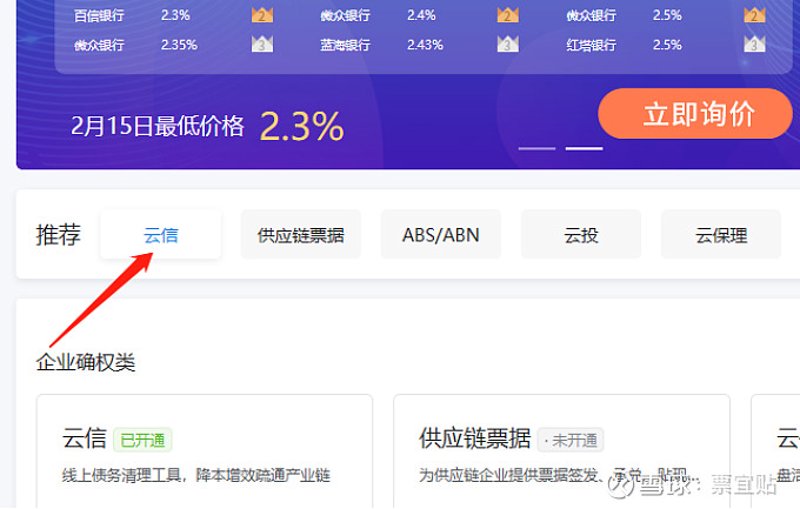
Task: Open the ABS/ABN tab
Action: [441, 235]
